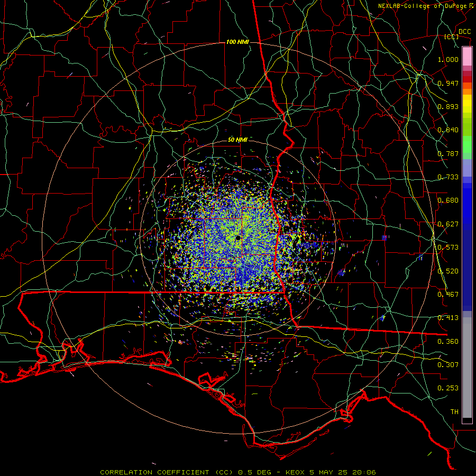Select the 0.573 scale value
Image resolution: width=476 pixels, height=476 pixels.
tap(448, 248)
